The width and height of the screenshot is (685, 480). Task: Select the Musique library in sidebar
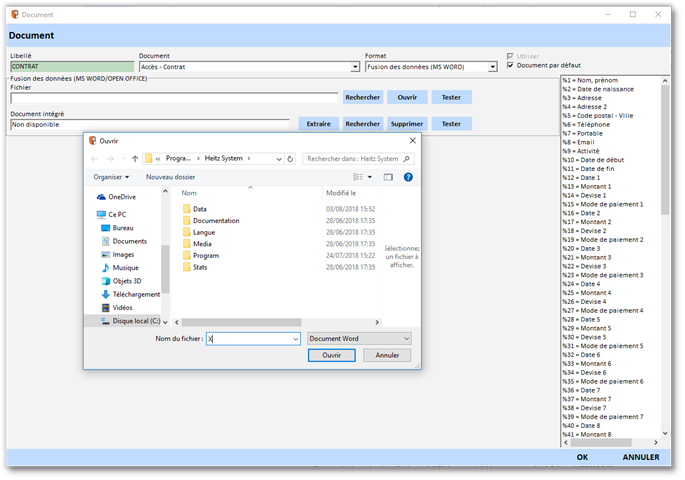click(x=125, y=268)
